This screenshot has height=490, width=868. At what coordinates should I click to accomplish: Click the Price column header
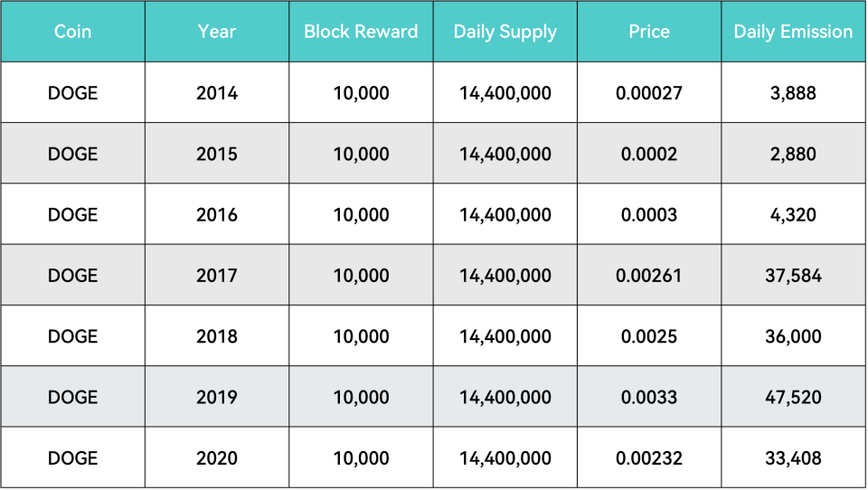[x=649, y=32]
